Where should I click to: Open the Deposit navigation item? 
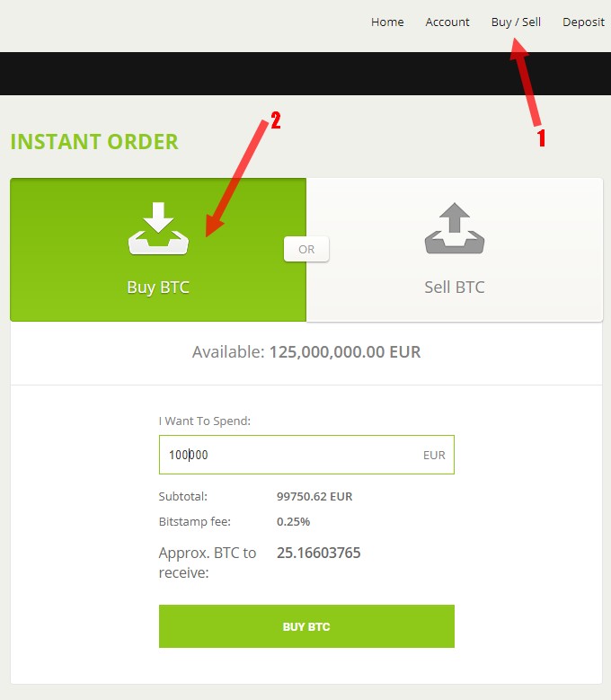pos(583,22)
